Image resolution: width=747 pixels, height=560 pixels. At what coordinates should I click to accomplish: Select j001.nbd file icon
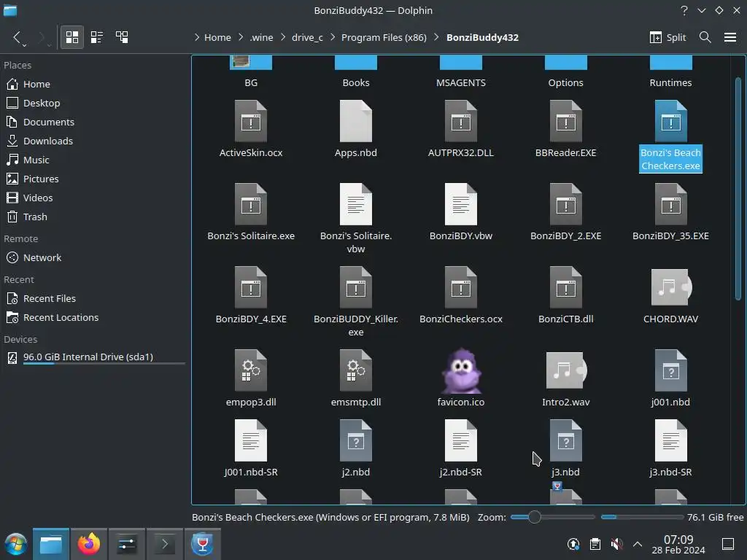coord(671,370)
